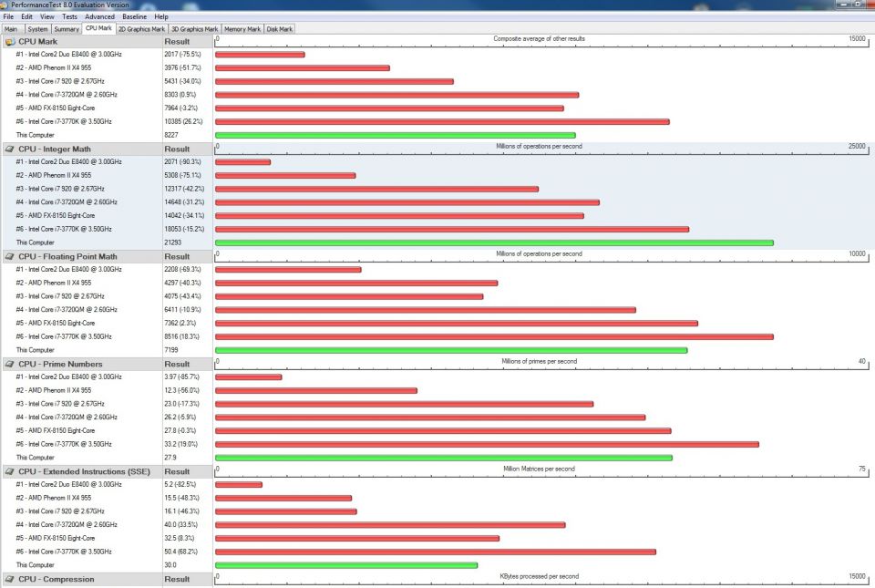The width and height of the screenshot is (875, 588).
Task: Switch to the 3D Graphics Mark tab
Action: pos(195,28)
